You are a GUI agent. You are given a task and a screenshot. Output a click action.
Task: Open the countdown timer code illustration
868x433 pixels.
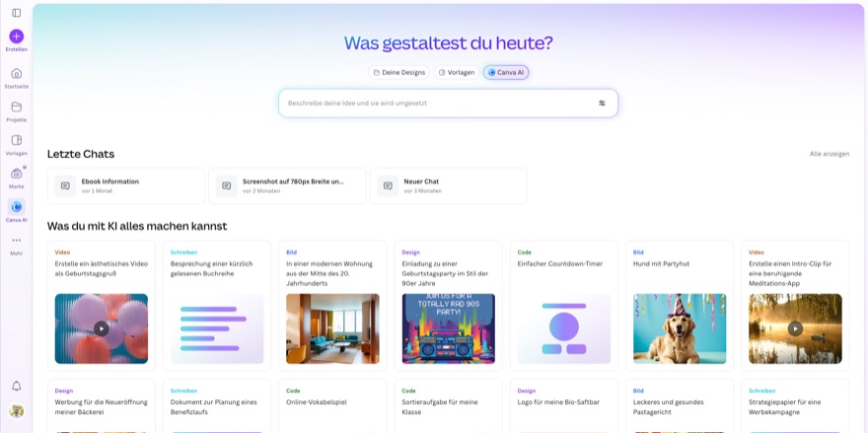pos(564,328)
